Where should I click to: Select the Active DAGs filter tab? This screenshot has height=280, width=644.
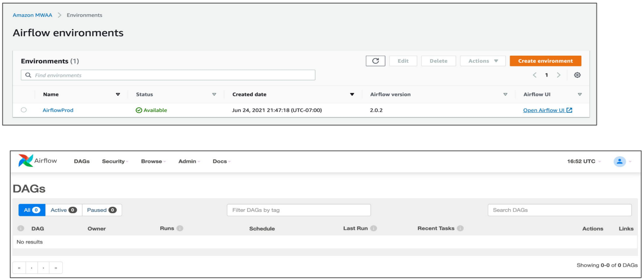point(64,210)
